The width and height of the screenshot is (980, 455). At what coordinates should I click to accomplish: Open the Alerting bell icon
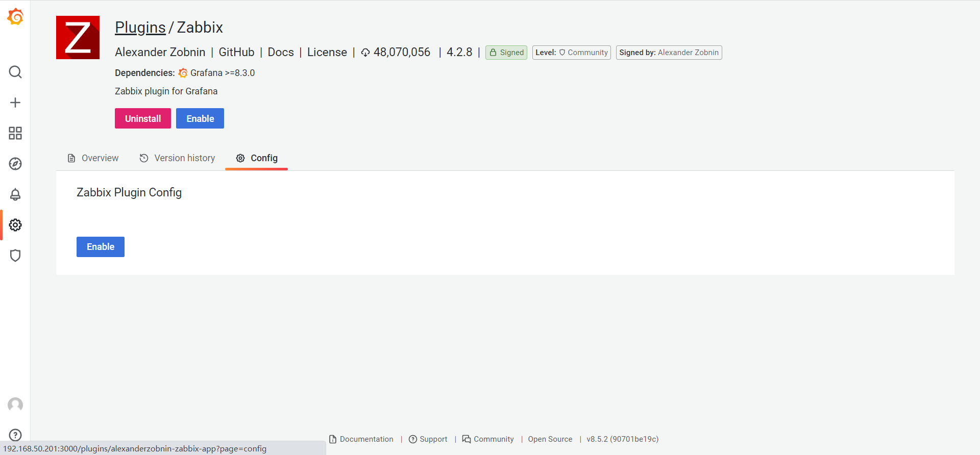tap(15, 194)
